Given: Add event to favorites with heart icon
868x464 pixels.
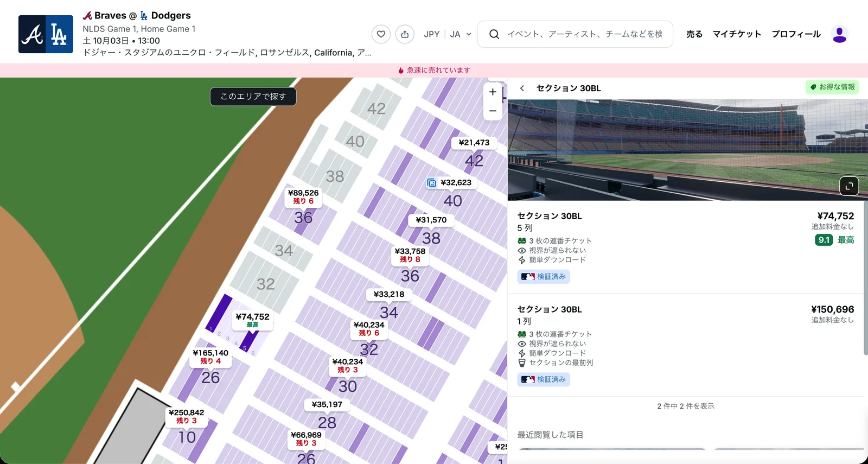Looking at the screenshot, I should click(x=381, y=34).
